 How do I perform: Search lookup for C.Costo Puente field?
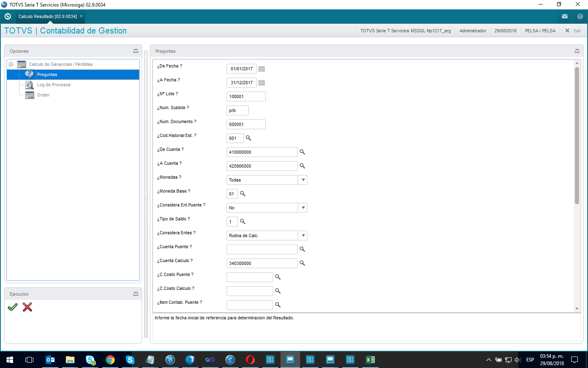click(278, 277)
